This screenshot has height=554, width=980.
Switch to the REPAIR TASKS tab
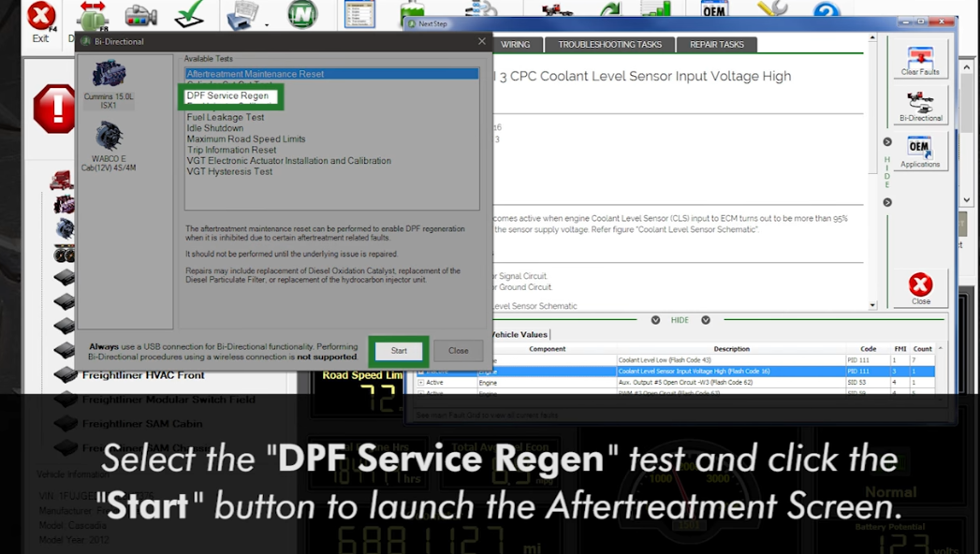tap(717, 44)
